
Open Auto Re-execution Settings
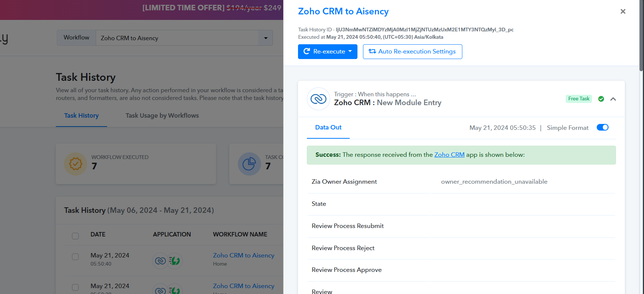click(412, 52)
